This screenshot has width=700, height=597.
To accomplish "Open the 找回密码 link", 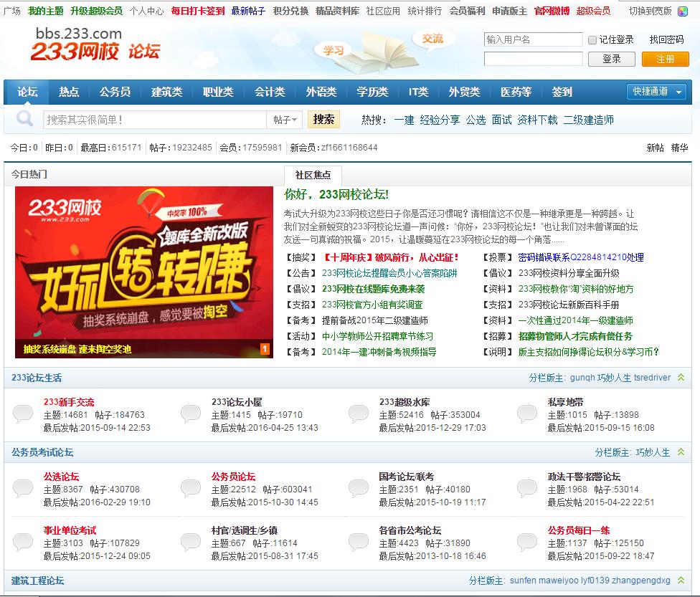I will pos(666,39).
